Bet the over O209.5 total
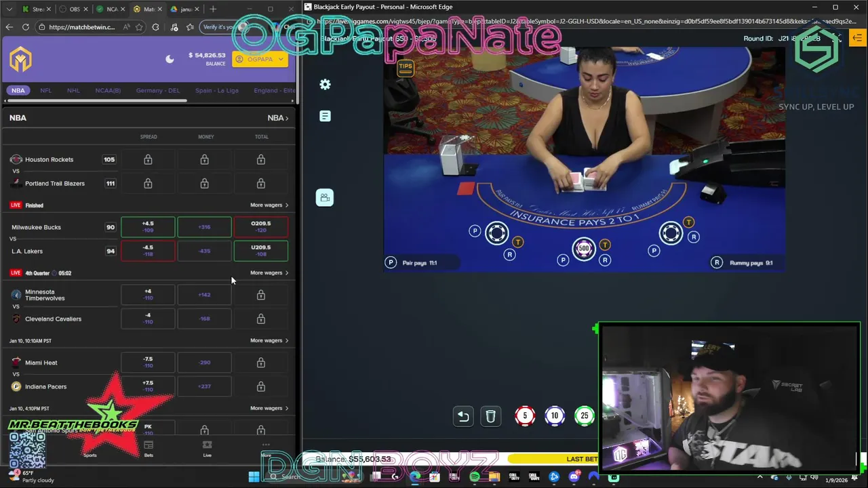This screenshot has width=868, height=488. tap(260, 227)
